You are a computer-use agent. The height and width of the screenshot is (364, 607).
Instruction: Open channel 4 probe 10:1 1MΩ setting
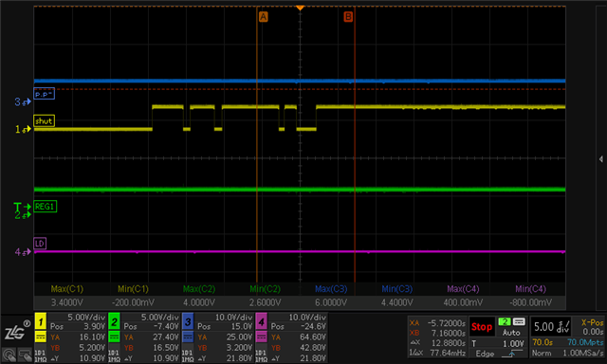coord(261,355)
